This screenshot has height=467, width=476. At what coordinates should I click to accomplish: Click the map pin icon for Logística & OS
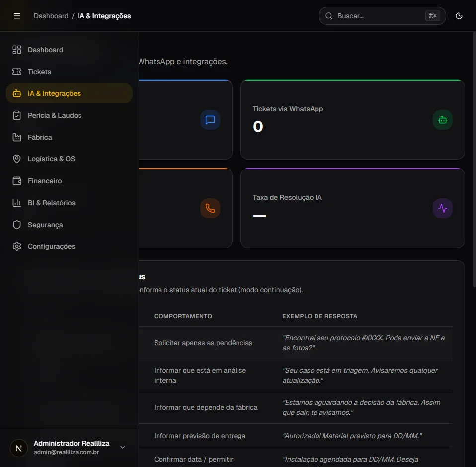[x=17, y=159]
